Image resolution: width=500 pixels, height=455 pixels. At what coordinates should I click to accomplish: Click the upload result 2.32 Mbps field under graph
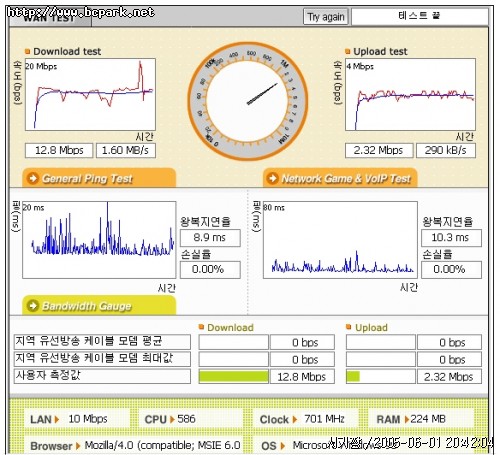(x=379, y=150)
